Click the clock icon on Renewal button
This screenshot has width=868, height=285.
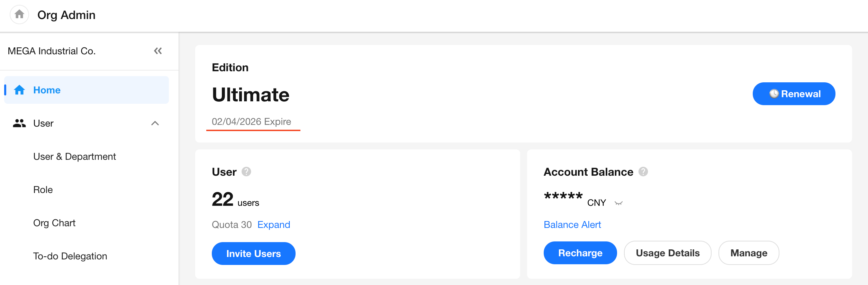774,94
